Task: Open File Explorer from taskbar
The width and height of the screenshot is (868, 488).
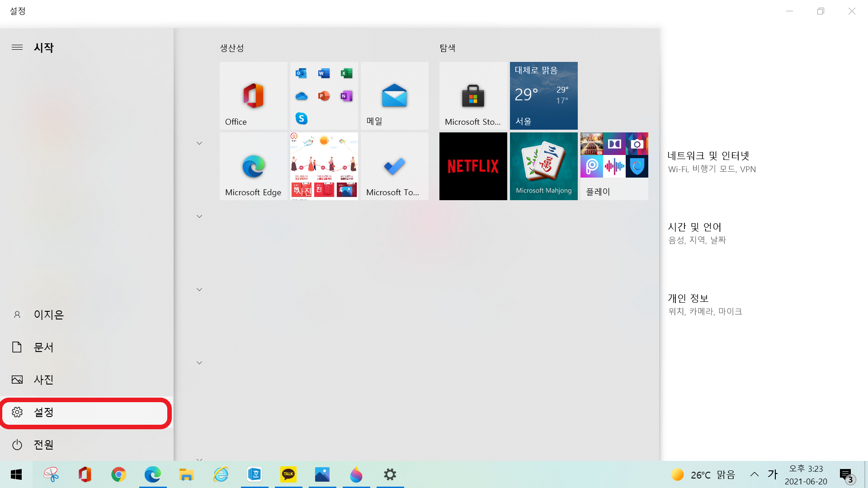Action: tap(187, 474)
